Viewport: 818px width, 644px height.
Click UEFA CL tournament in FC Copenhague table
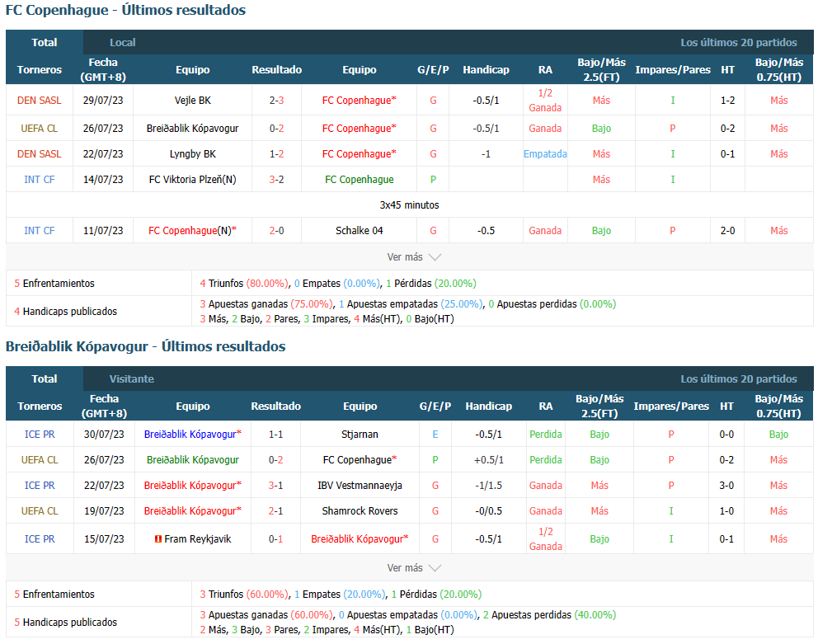[39, 129]
